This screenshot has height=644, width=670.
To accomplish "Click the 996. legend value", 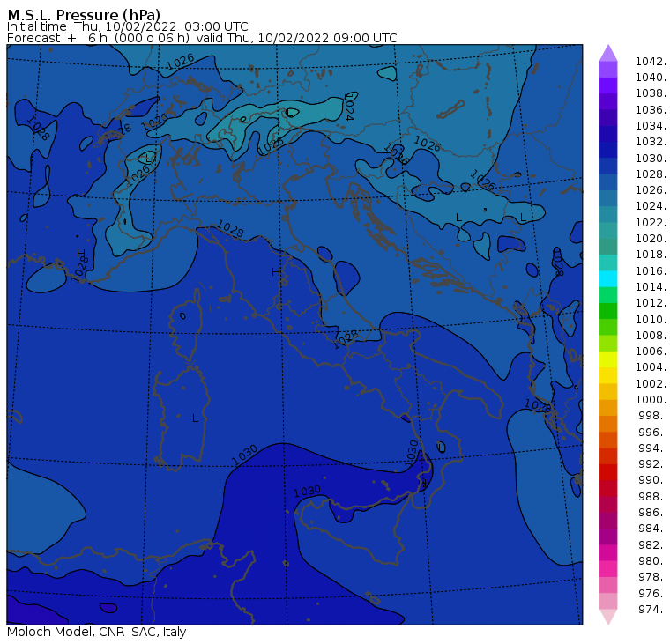I will click(652, 433).
